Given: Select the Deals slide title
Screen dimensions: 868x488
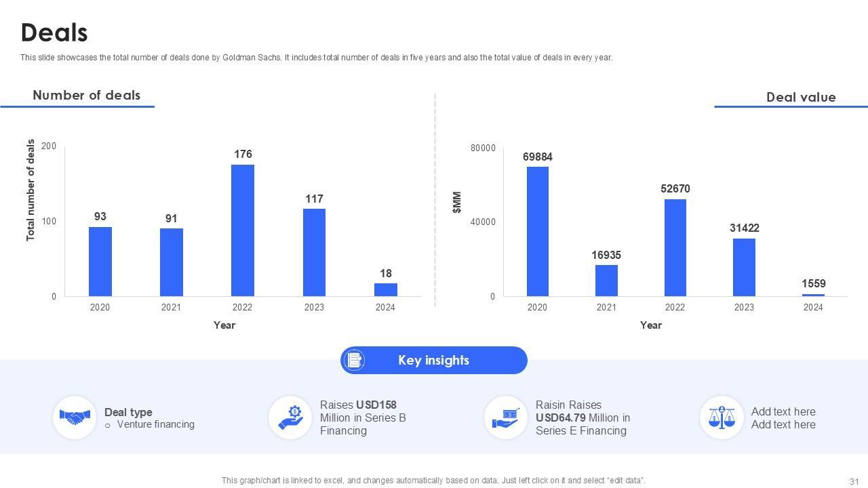Looking at the screenshot, I should (x=54, y=33).
